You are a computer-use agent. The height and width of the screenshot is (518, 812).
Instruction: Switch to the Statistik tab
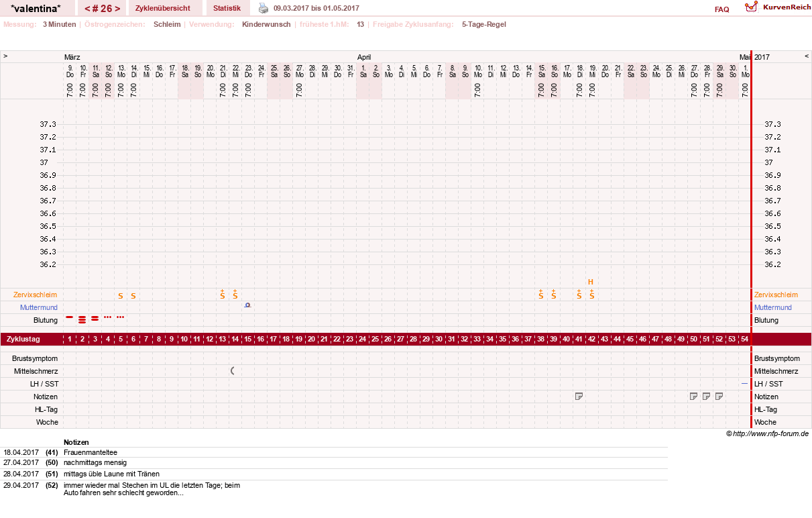tap(227, 8)
